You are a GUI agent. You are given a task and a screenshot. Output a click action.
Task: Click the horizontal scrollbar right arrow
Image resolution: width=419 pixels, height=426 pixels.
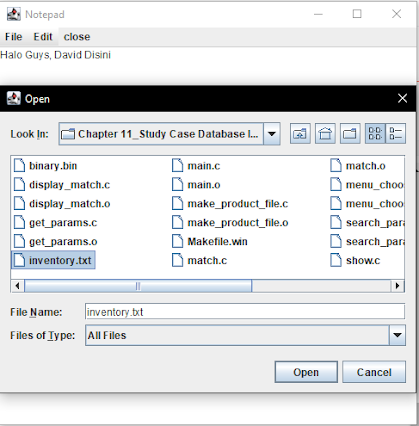(x=397, y=286)
